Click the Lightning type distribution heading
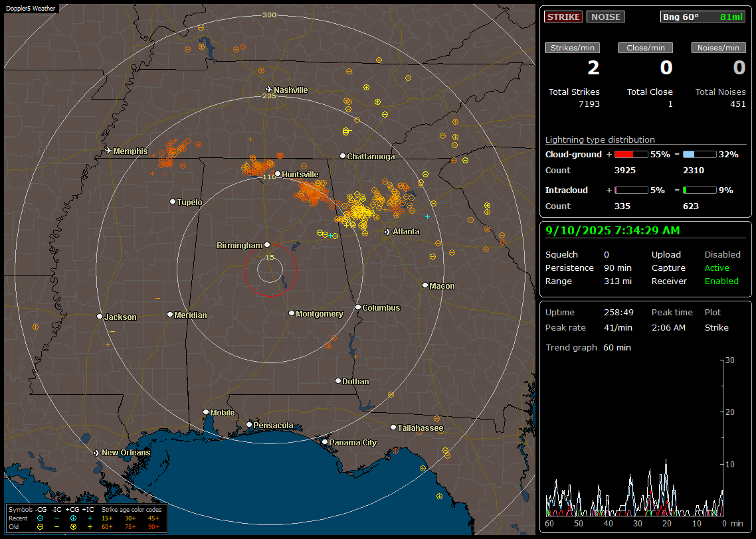 600,139
